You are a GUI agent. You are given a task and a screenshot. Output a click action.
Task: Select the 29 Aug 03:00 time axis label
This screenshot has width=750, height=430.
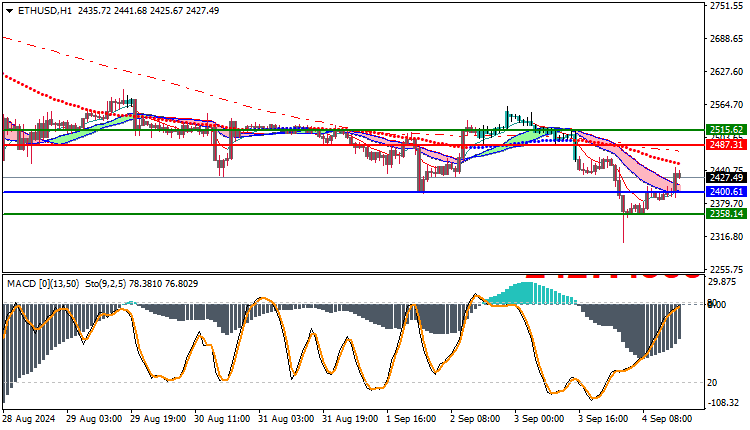(x=94, y=419)
